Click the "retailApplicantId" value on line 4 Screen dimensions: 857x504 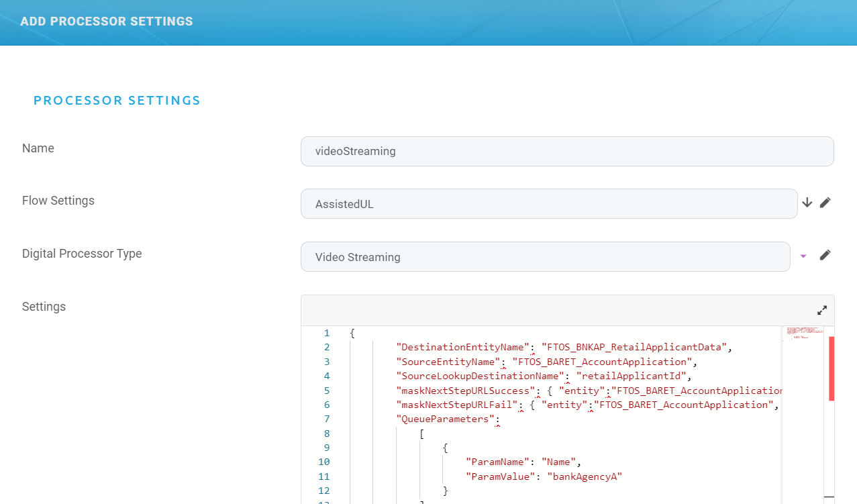pyautogui.click(x=631, y=376)
